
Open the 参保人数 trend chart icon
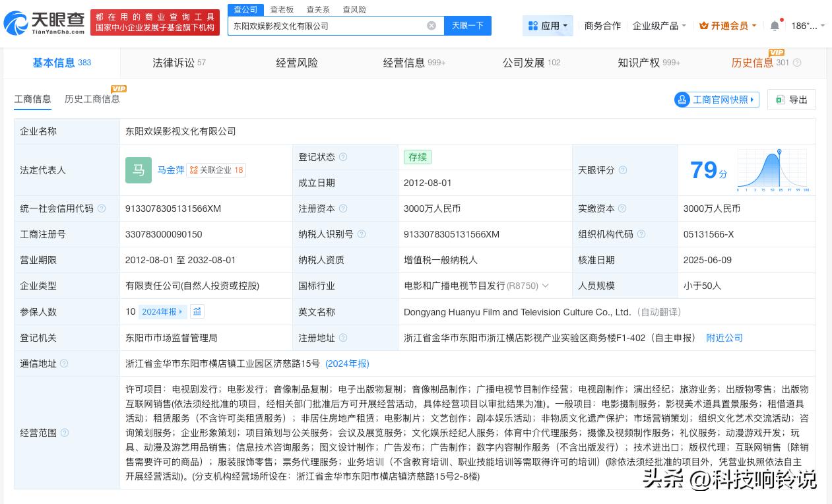[x=197, y=311]
